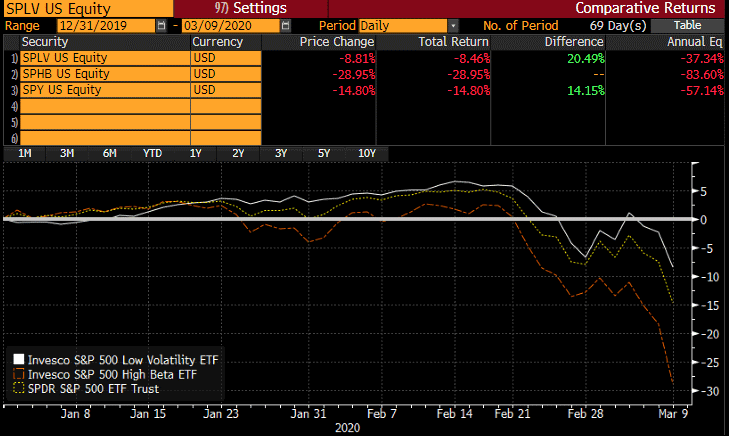The height and width of the screenshot is (436, 729).
Task: Click the SPLV US Equity ticker field at top
Action: coord(88,8)
